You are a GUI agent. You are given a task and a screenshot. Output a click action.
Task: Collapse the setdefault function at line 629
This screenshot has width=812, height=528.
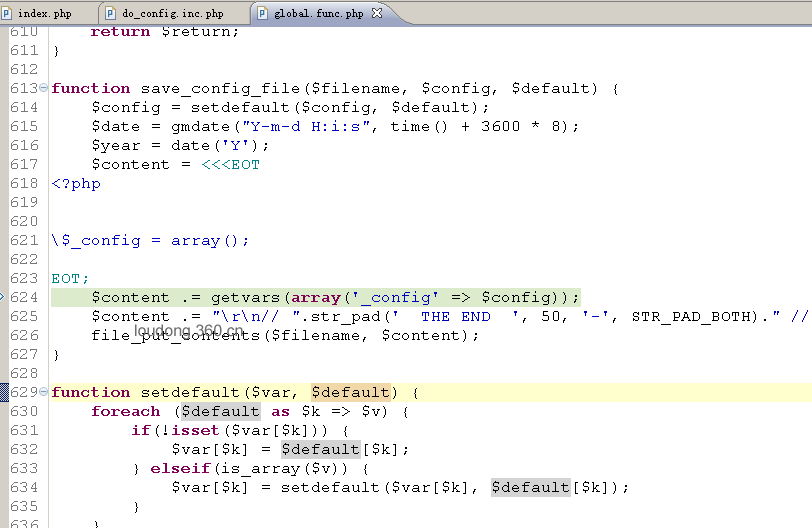pos(43,392)
